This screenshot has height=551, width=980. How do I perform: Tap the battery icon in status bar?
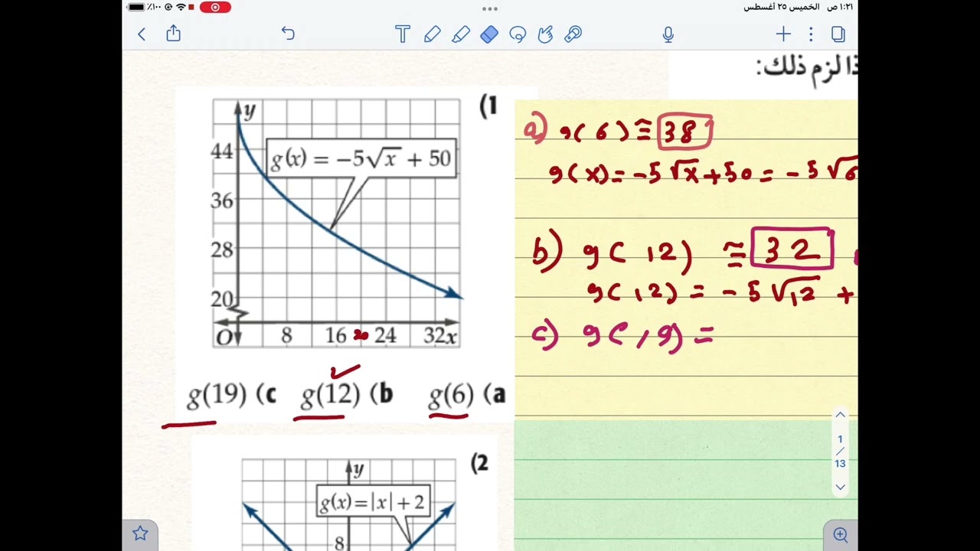136,7
